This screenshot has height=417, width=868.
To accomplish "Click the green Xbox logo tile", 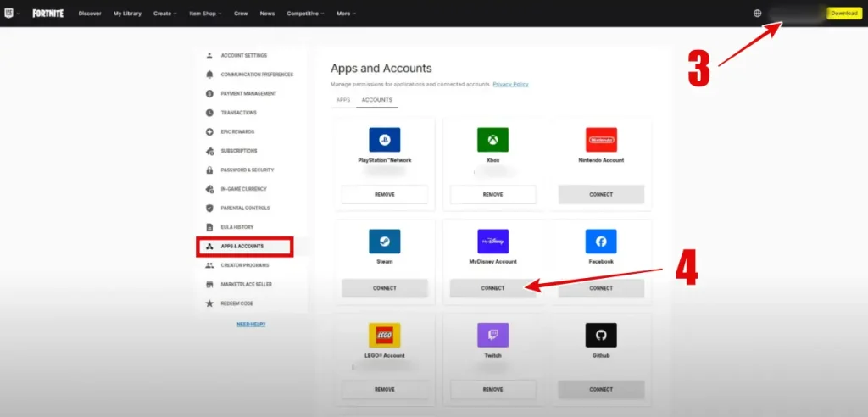I will coord(492,140).
